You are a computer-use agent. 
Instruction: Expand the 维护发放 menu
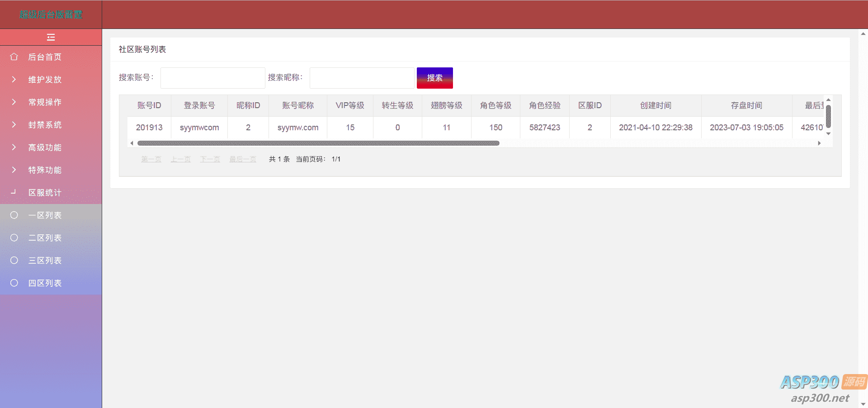click(45, 80)
